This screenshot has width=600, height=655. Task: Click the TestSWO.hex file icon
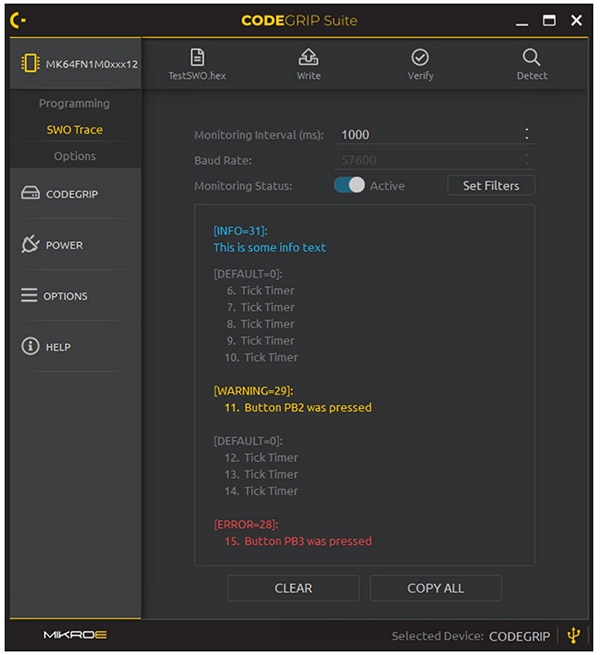tap(197, 58)
